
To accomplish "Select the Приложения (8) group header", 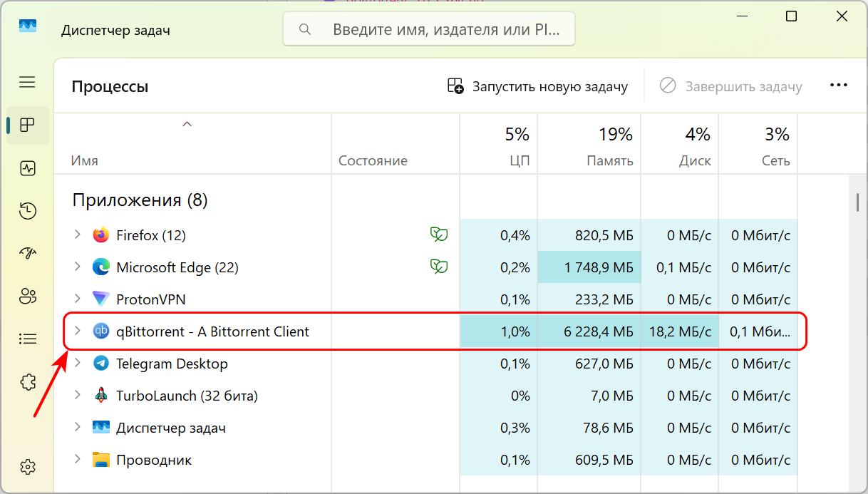I will [x=140, y=200].
